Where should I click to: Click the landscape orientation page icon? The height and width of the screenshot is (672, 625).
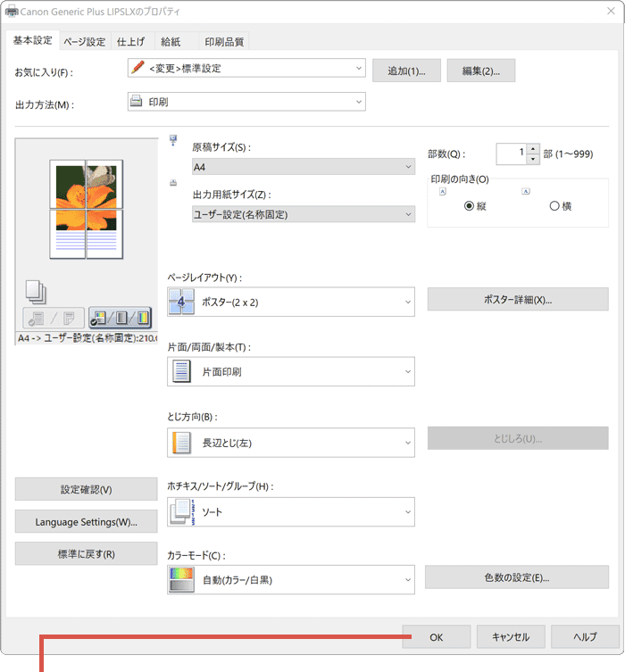[526, 191]
